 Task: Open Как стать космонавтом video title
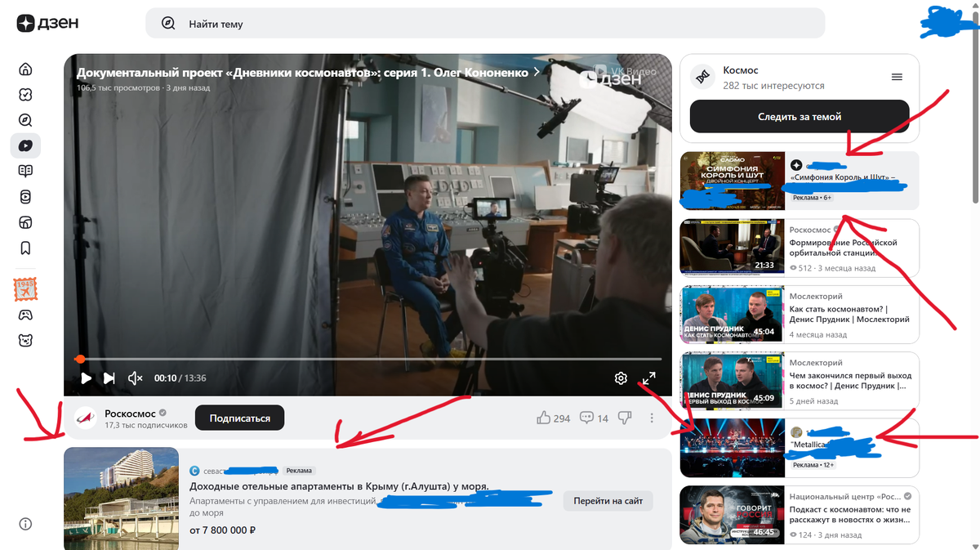pyautogui.click(x=849, y=314)
